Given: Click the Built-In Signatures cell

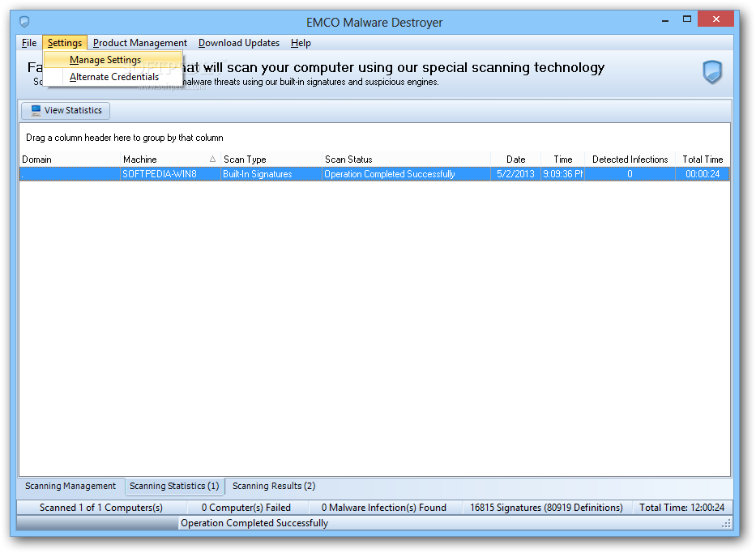Looking at the screenshot, I should click(271, 174).
